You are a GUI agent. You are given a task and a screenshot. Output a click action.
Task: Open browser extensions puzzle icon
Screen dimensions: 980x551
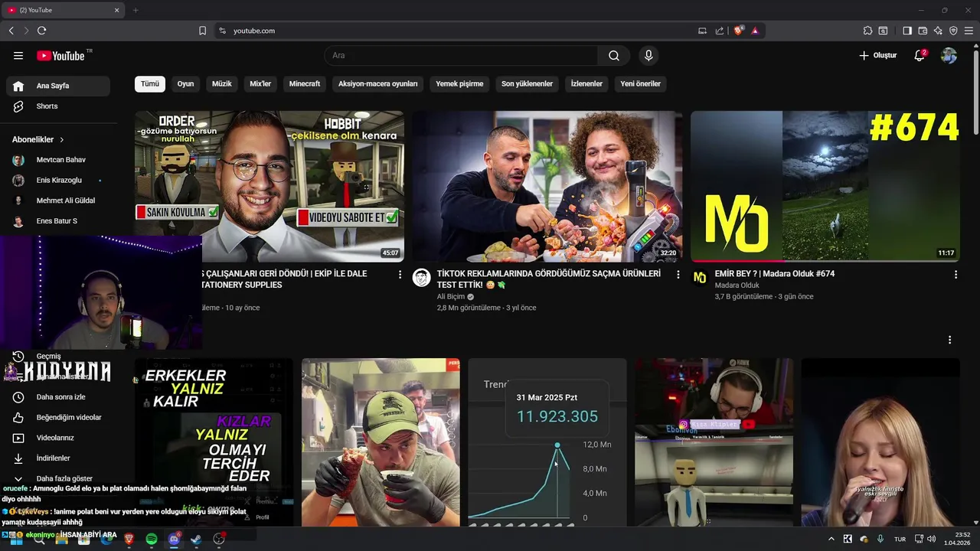coord(867,31)
